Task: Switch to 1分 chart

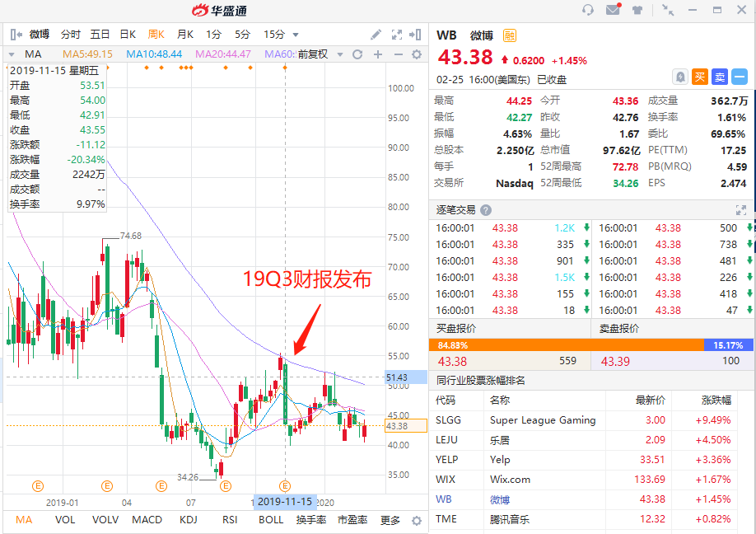Action: (213, 35)
